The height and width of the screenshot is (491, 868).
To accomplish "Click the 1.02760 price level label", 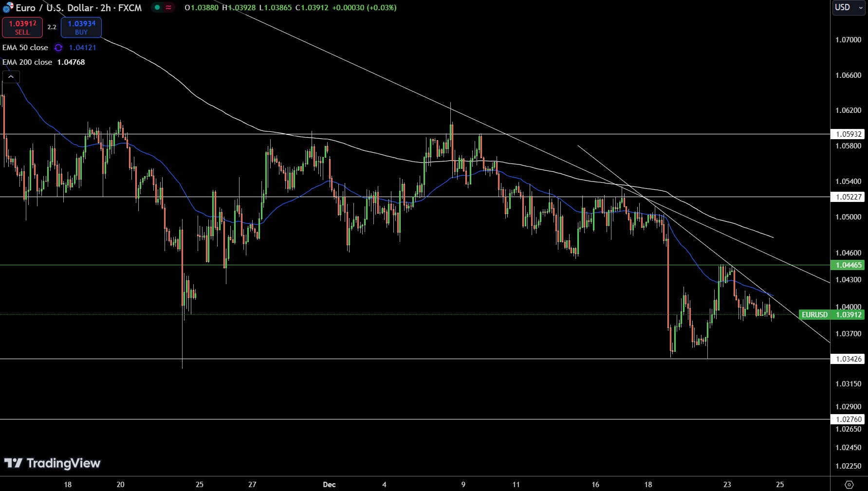I will (848, 419).
